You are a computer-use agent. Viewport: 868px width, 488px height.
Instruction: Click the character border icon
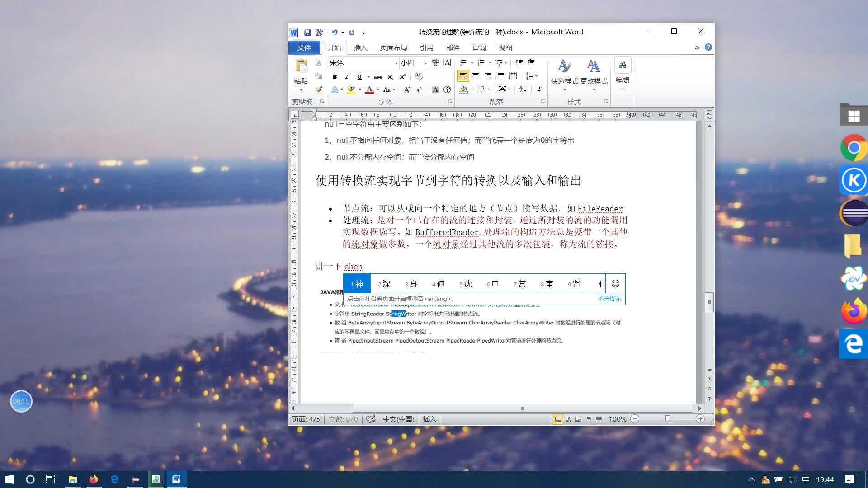(x=447, y=63)
